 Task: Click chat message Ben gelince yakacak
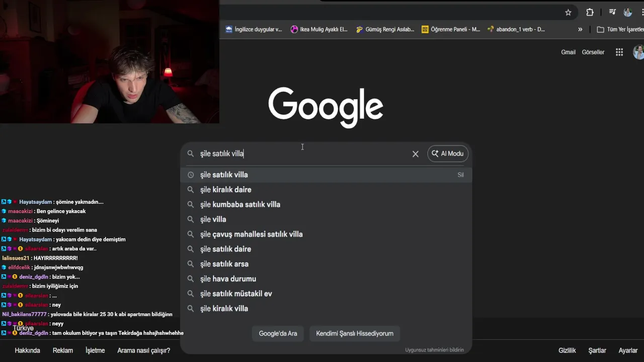click(x=61, y=211)
